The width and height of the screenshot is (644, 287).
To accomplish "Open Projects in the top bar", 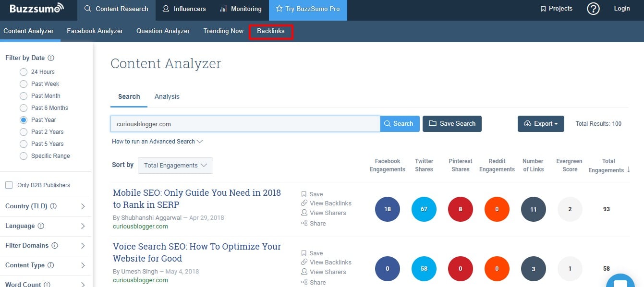I will pyautogui.click(x=556, y=9).
